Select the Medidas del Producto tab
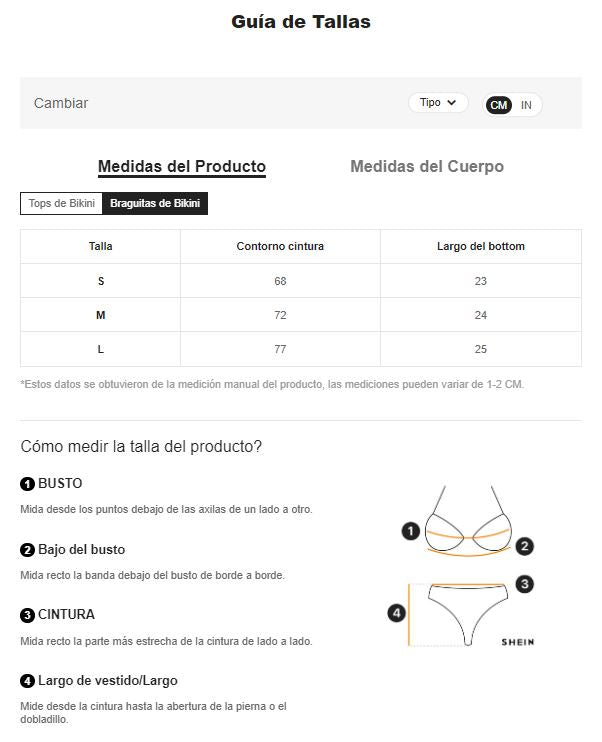This screenshot has height=742, width=602. coord(182,167)
